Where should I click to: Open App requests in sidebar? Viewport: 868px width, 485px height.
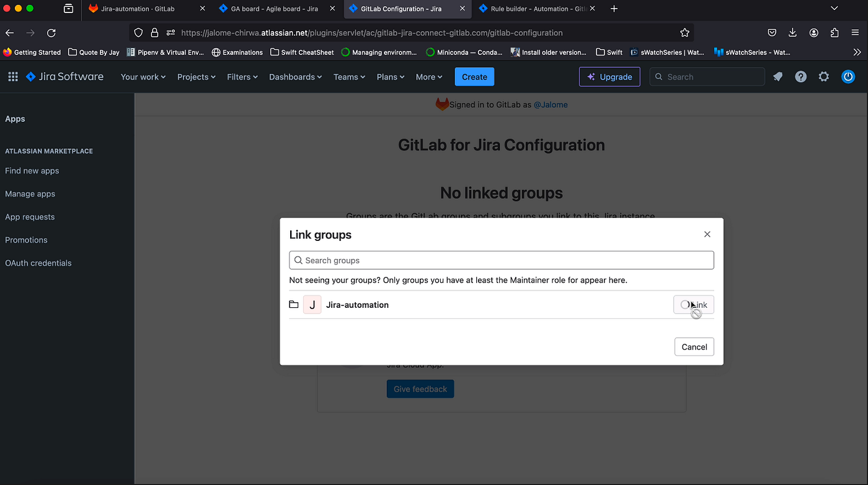point(30,217)
